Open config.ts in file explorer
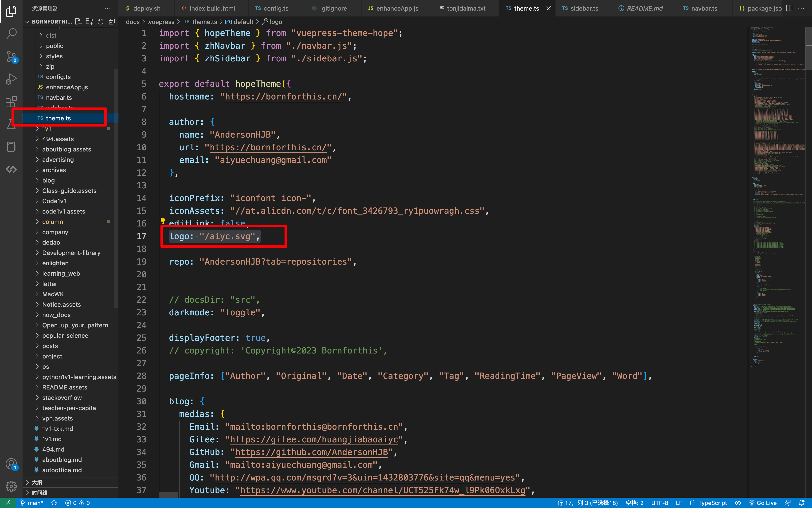Image resolution: width=812 pixels, height=508 pixels. [x=70, y=77]
